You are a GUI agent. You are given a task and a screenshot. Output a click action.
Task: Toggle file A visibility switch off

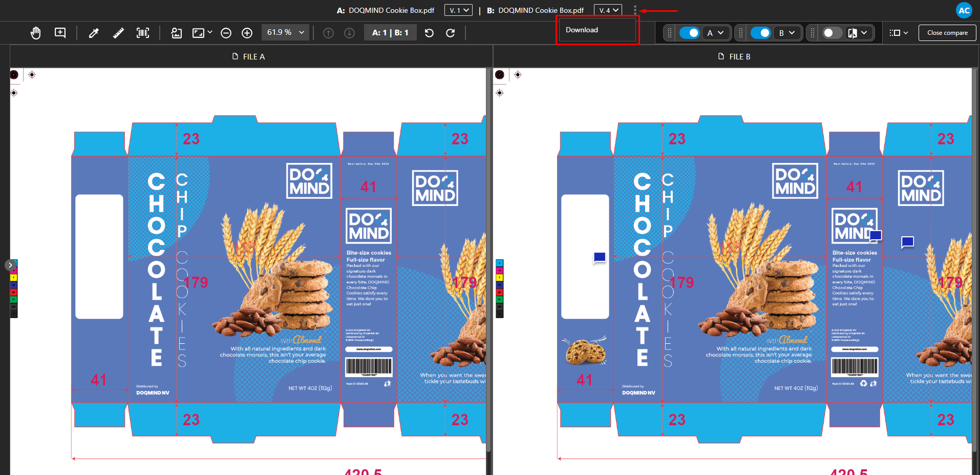[x=689, y=33]
